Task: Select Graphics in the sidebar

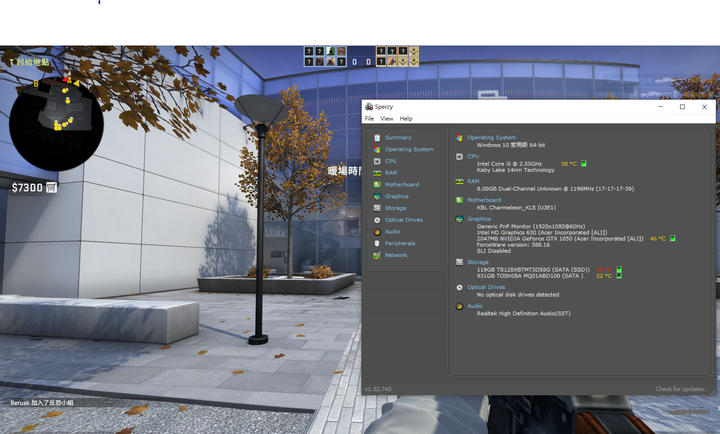Action: 397,196
